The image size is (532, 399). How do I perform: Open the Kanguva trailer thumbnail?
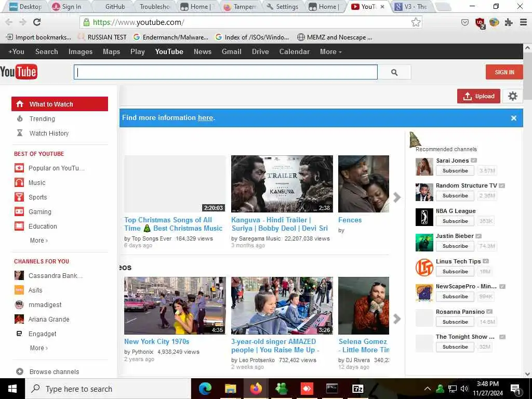point(282,184)
